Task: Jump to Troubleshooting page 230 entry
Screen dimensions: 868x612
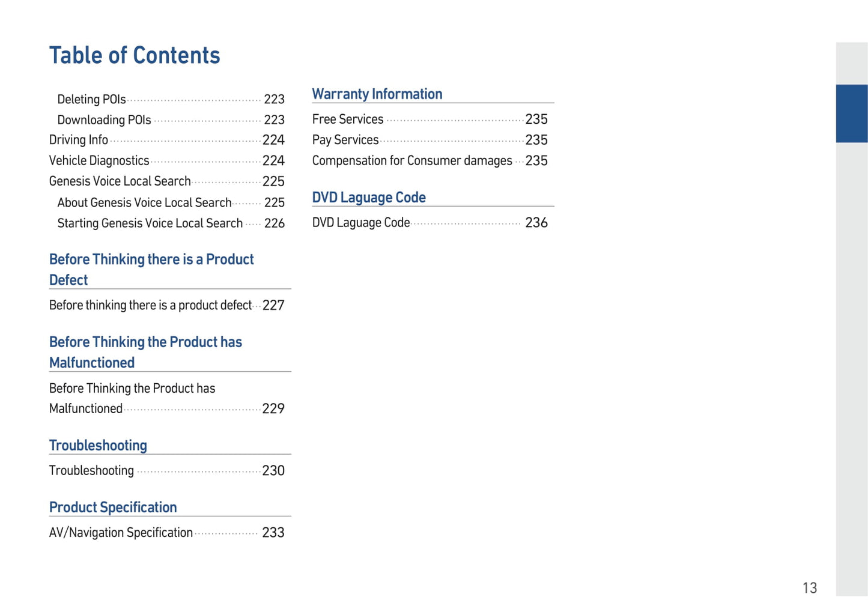Action: pos(92,470)
